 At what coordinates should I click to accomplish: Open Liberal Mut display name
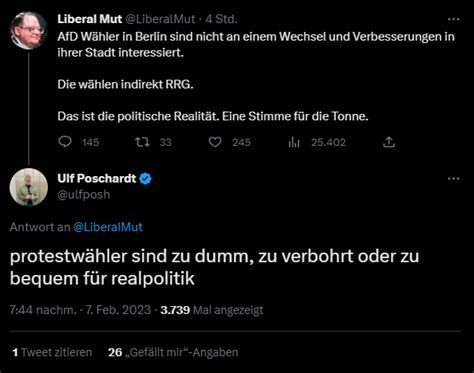pos(90,19)
